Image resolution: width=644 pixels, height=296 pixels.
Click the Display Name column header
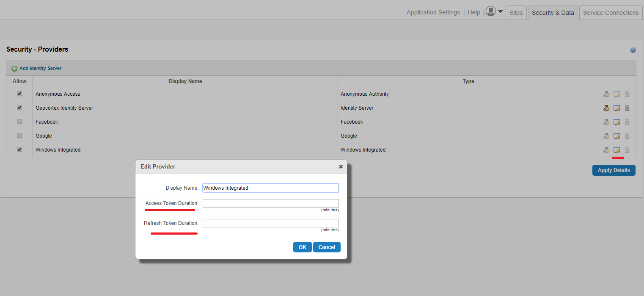pyautogui.click(x=185, y=81)
